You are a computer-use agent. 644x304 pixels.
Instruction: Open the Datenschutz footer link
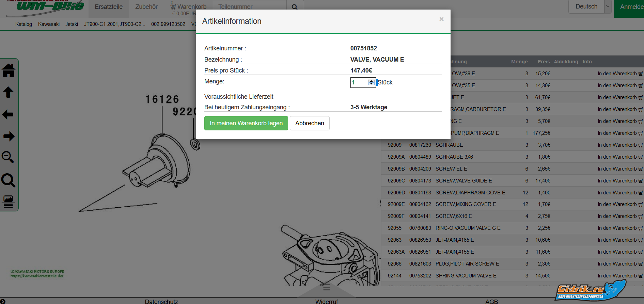tap(161, 301)
